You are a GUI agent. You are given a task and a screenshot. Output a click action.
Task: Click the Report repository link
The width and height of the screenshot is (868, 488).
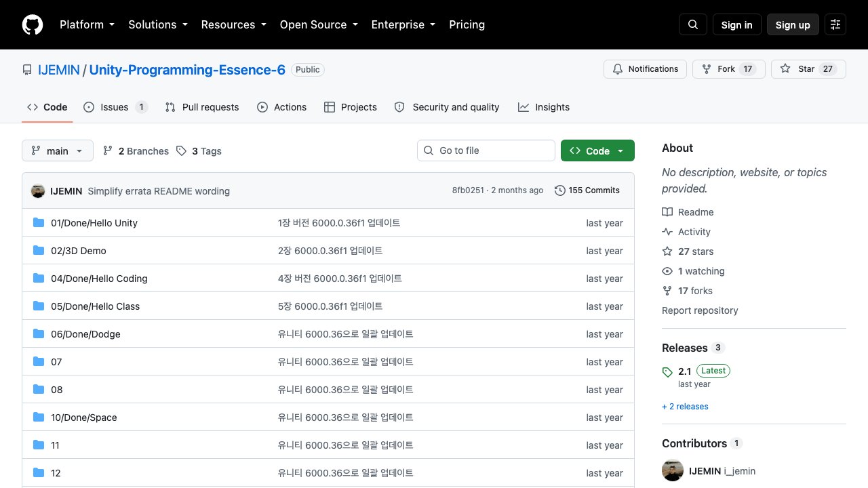[700, 310]
